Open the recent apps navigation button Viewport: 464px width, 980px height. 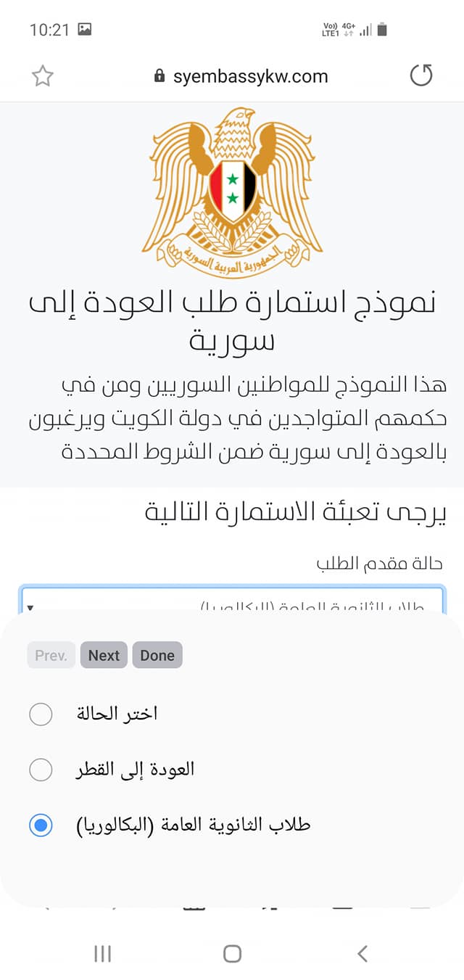102,954
